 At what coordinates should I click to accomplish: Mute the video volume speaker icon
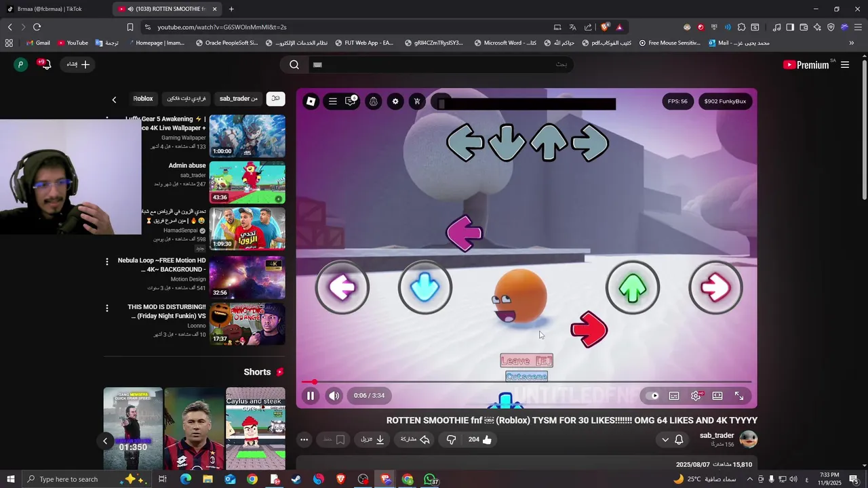334,396
